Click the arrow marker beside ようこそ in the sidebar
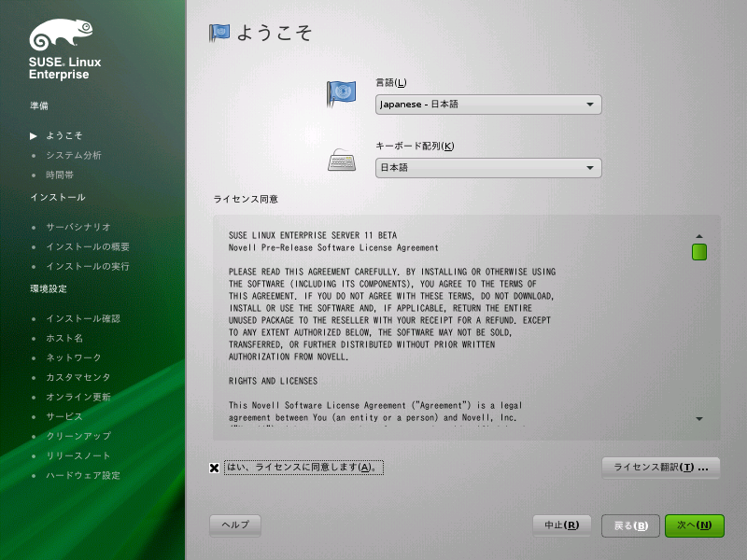The height and width of the screenshot is (560, 747). click(x=34, y=136)
